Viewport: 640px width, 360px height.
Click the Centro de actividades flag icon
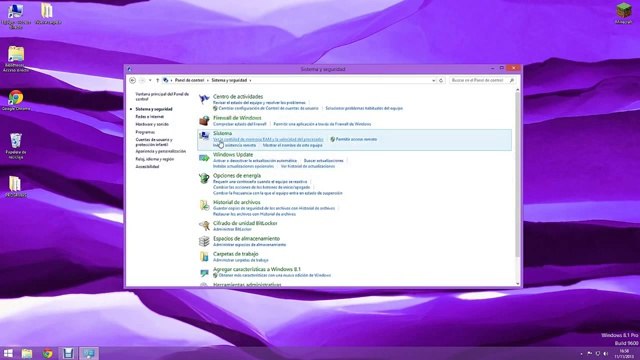(x=204, y=99)
